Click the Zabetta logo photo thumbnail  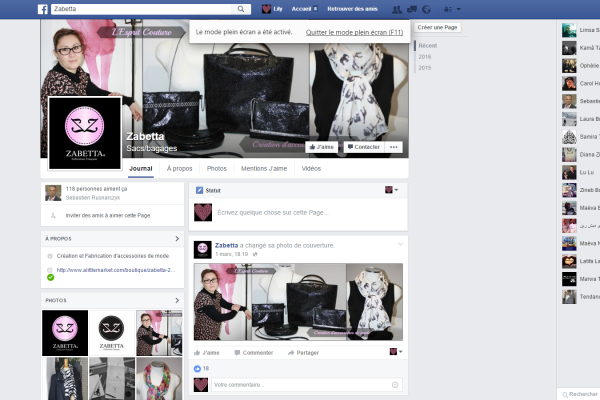point(65,333)
